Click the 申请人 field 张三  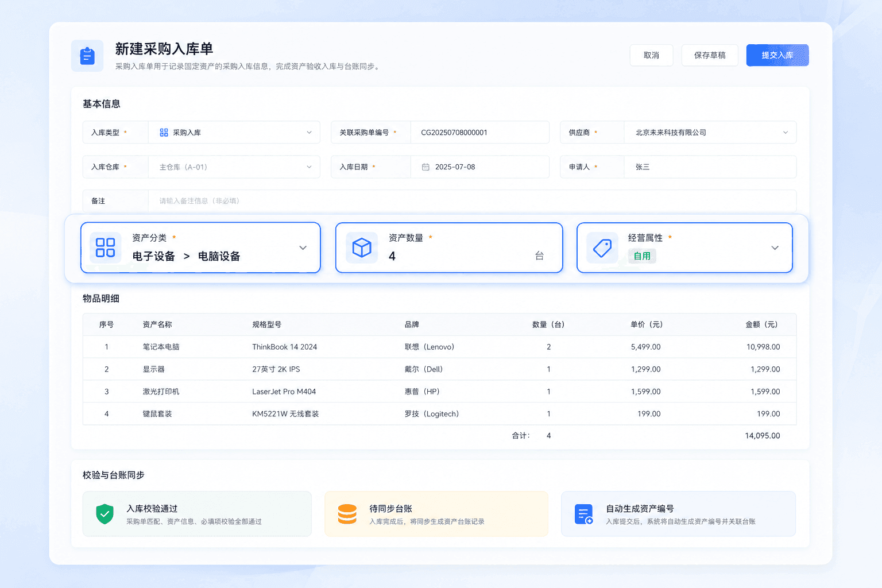click(x=710, y=167)
